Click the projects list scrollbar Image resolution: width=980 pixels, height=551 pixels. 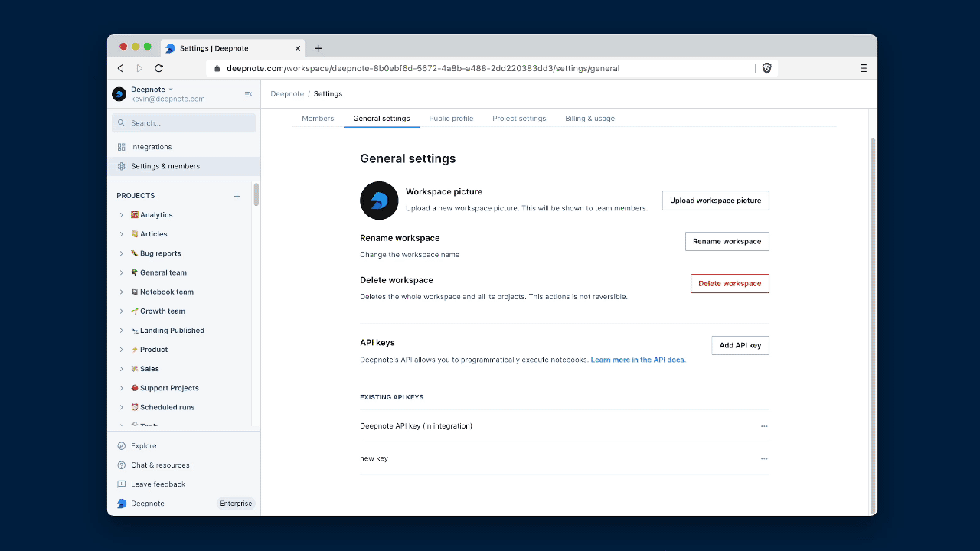point(256,195)
